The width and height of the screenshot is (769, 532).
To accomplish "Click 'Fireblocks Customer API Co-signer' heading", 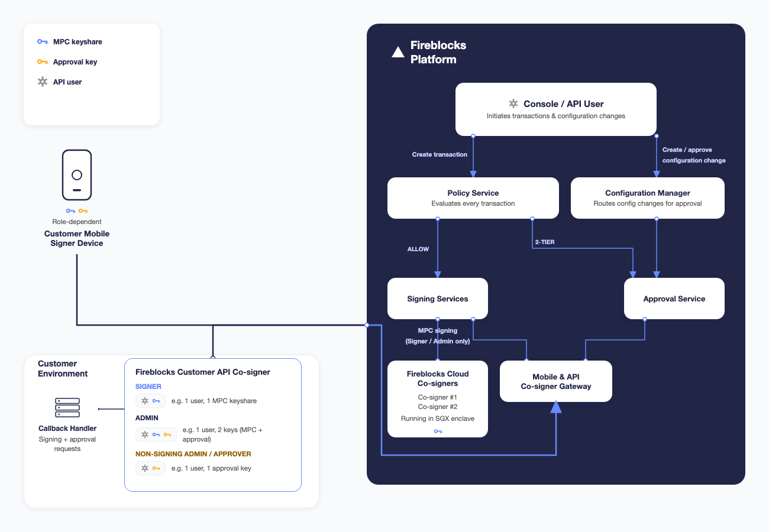I will pos(203,372).
